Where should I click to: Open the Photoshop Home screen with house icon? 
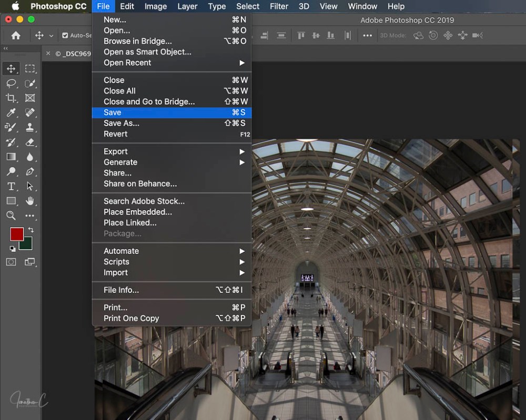[x=15, y=35]
